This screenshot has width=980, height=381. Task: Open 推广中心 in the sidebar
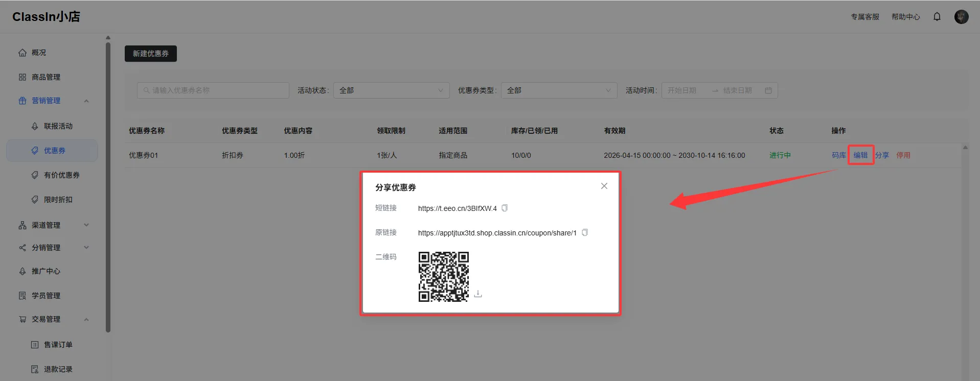tap(46, 271)
